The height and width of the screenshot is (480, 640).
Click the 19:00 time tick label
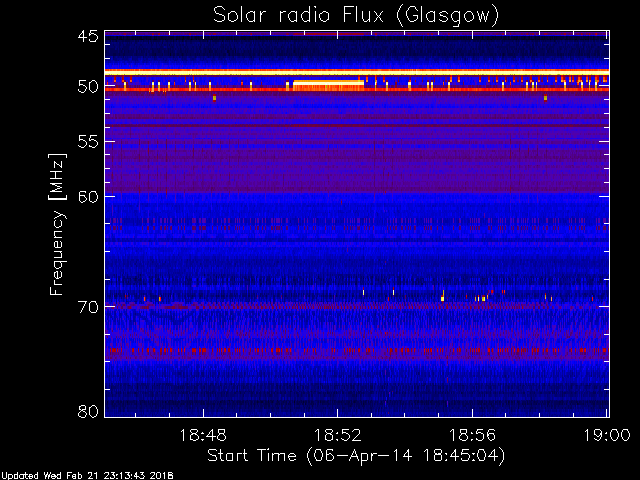coord(607,435)
